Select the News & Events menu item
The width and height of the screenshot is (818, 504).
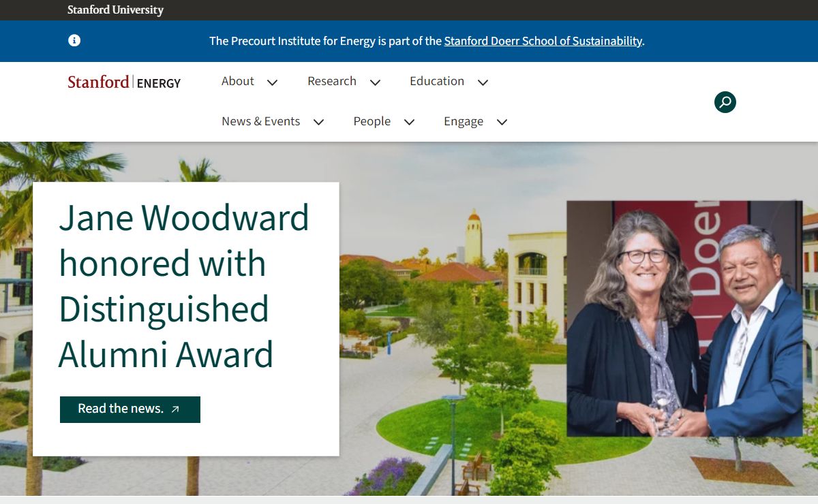tap(260, 121)
